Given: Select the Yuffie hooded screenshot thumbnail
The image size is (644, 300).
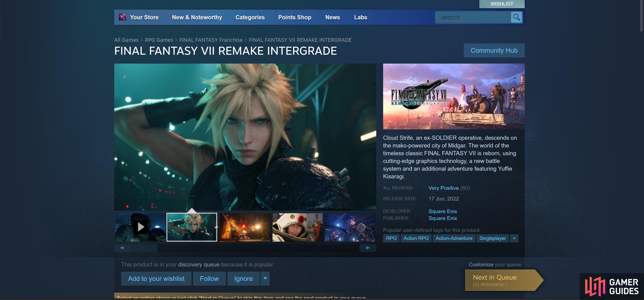Looking at the screenshot, I should click(297, 227).
